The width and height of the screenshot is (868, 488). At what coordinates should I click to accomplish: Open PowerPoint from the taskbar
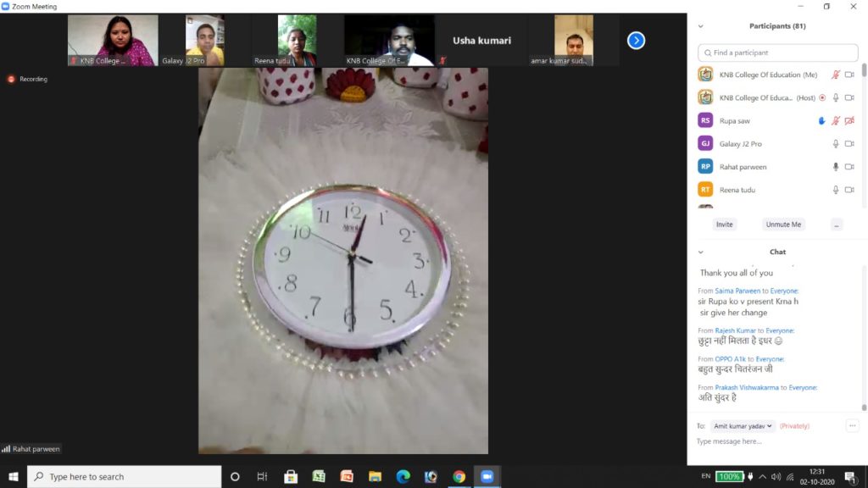347,476
